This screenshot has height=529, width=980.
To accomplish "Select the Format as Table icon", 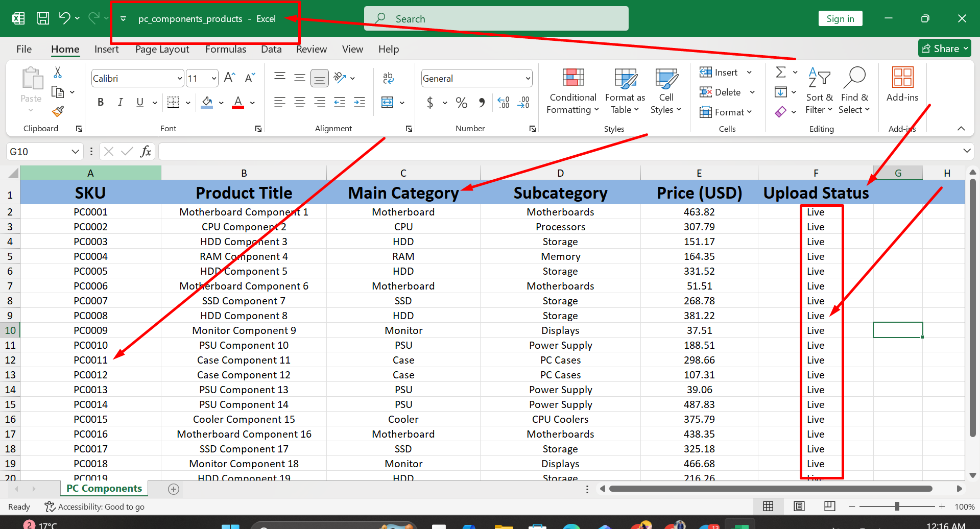I will click(624, 79).
